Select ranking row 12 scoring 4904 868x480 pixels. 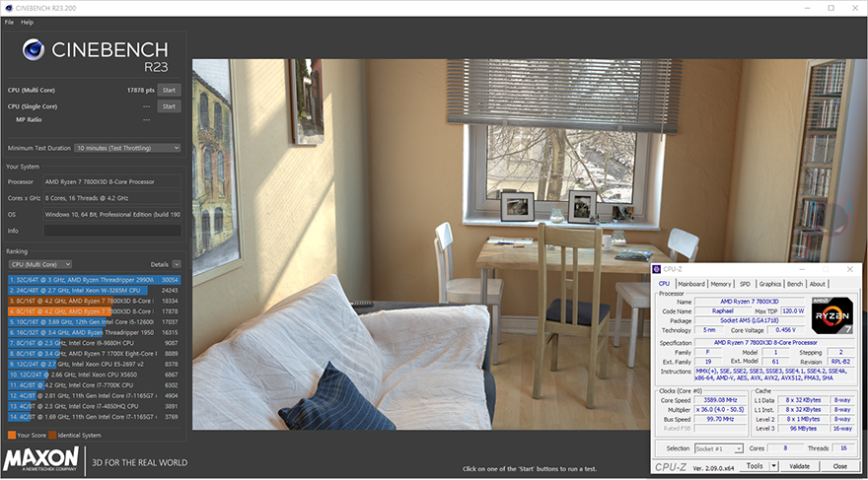pos(94,395)
